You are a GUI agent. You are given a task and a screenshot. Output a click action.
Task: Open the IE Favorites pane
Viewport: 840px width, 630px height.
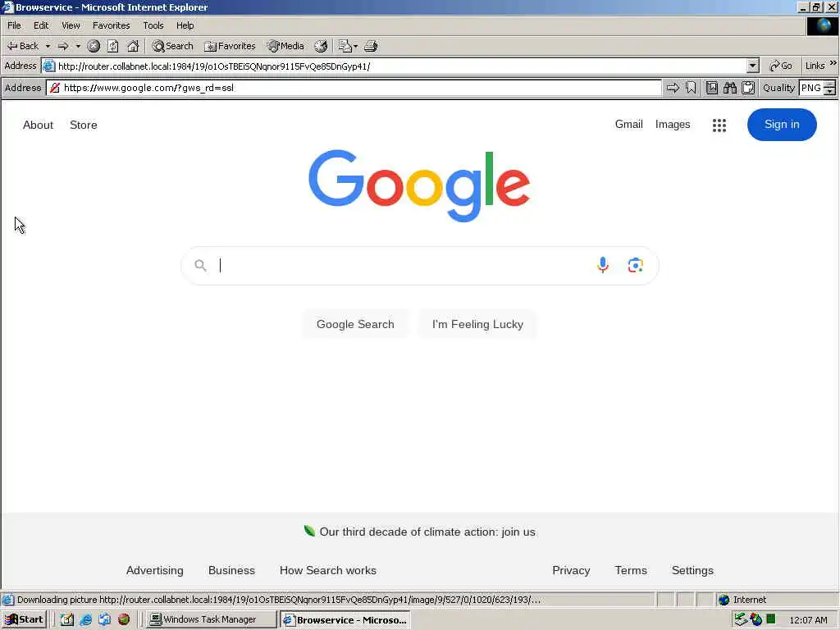(230, 46)
